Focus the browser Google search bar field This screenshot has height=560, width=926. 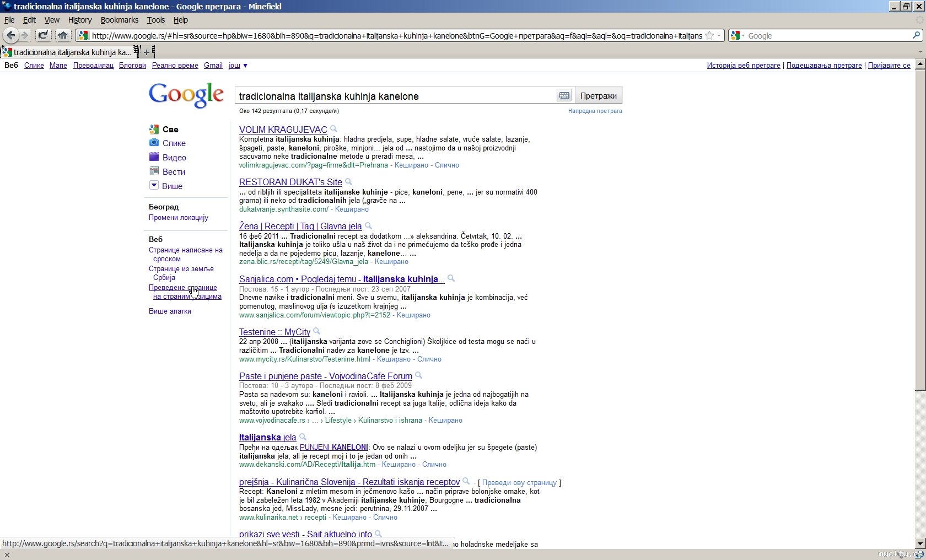coord(829,35)
